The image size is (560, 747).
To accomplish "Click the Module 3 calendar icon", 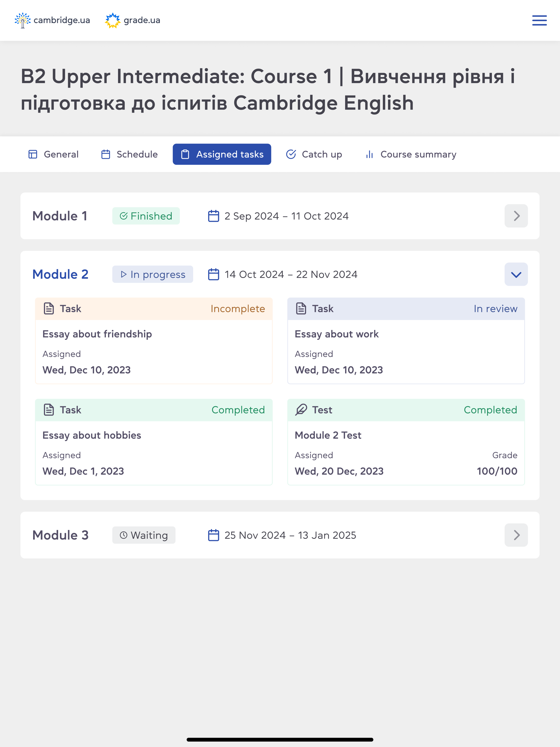I will [x=213, y=535].
